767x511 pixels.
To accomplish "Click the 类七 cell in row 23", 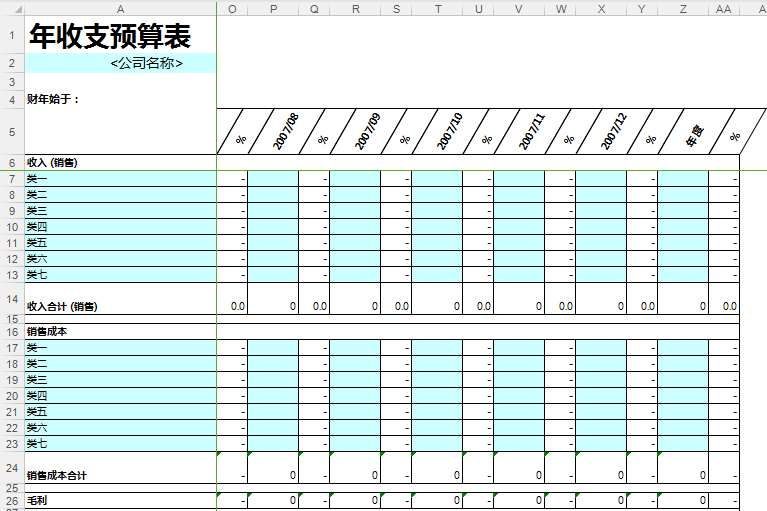I will pos(120,444).
